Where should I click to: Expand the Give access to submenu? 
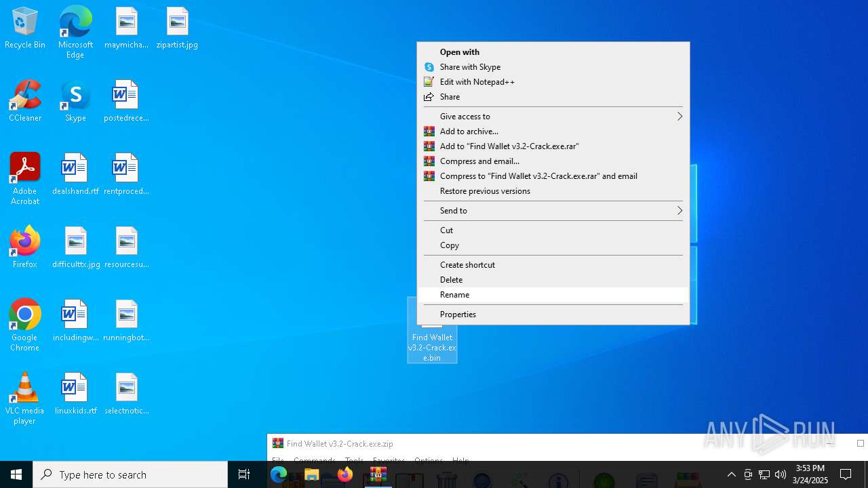coord(553,117)
